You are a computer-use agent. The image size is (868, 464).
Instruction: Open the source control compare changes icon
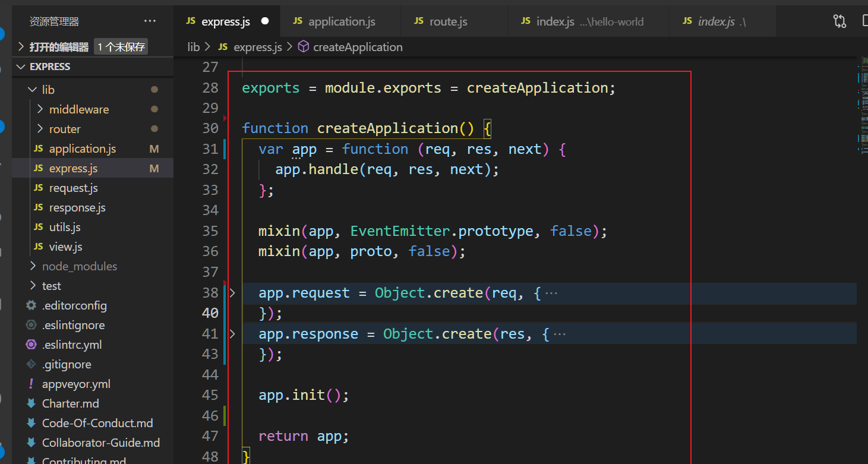pyautogui.click(x=839, y=21)
